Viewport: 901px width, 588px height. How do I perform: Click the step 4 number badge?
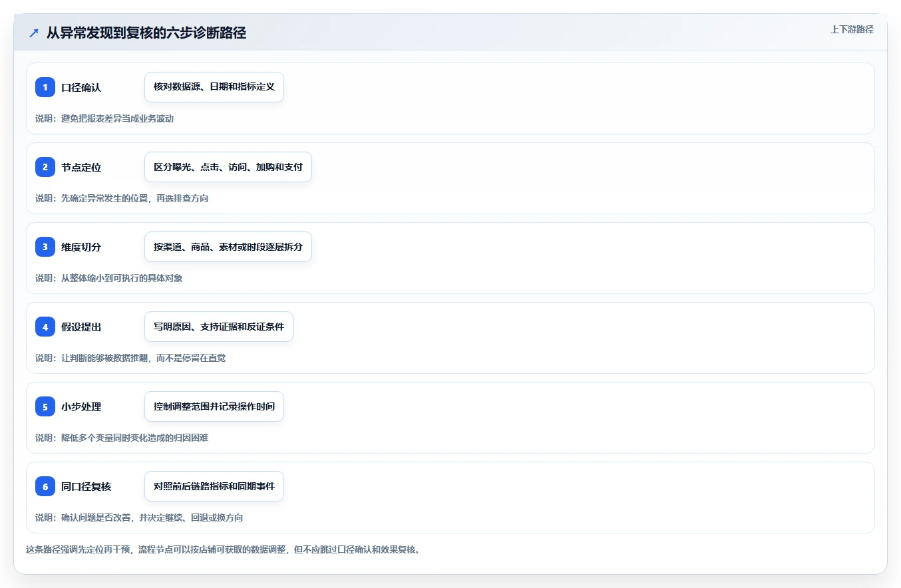tap(45, 327)
